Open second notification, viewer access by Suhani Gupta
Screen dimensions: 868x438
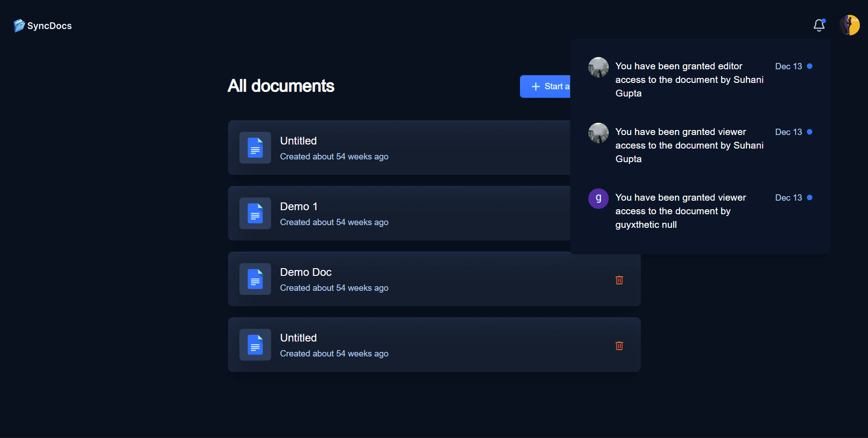pos(700,145)
